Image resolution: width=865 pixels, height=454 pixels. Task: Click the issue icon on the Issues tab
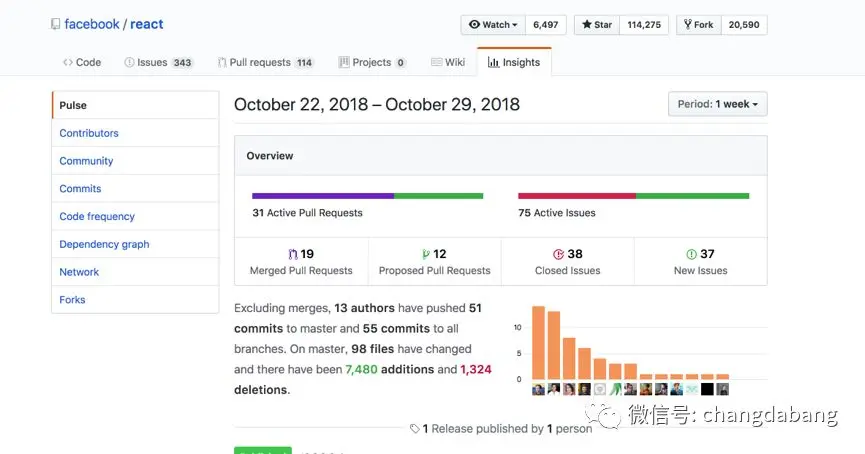tap(129, 62)
